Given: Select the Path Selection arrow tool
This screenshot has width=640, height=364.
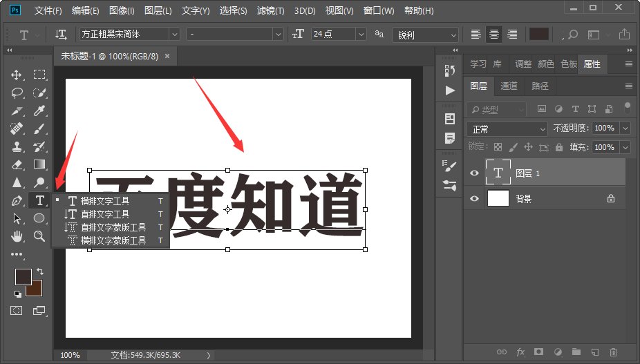Looking at the screenshot, I should pos(17,218).
